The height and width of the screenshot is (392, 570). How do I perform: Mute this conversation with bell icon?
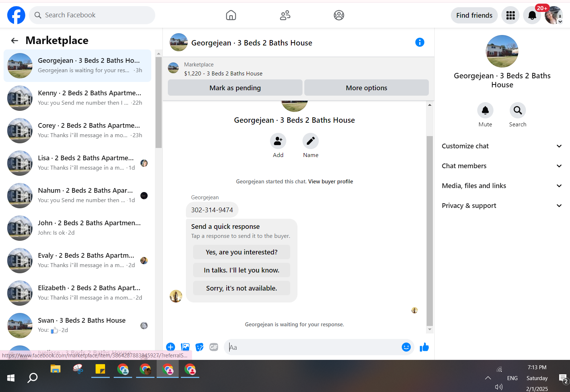[485, 110]
